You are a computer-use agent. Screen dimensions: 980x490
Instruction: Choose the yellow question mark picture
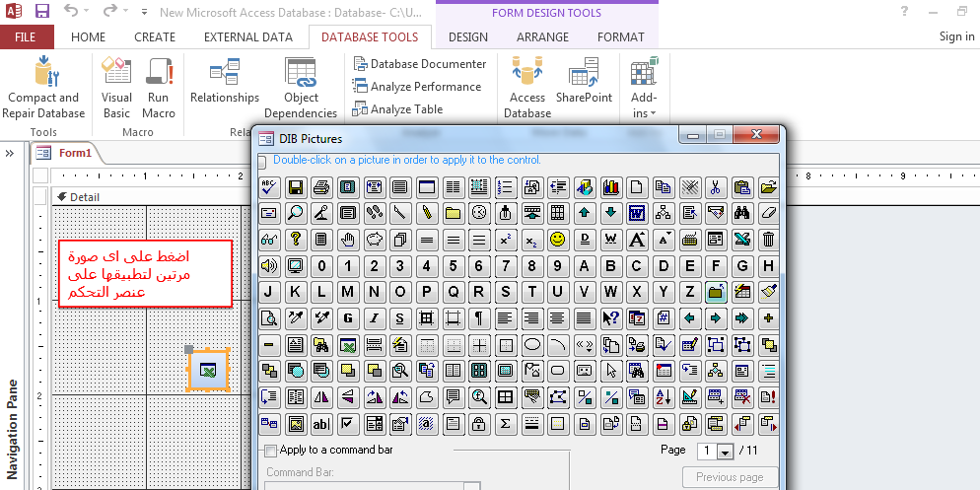point(295,240)
